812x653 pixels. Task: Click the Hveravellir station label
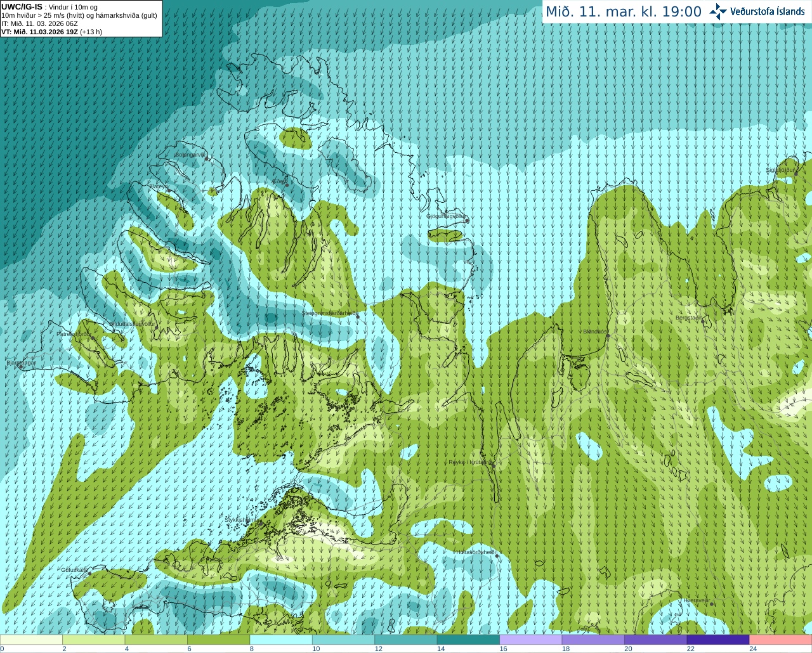coord(697,600)
